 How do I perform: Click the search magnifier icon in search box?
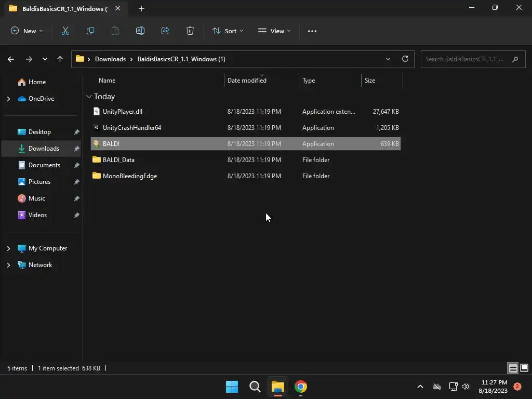coord(515,59)
